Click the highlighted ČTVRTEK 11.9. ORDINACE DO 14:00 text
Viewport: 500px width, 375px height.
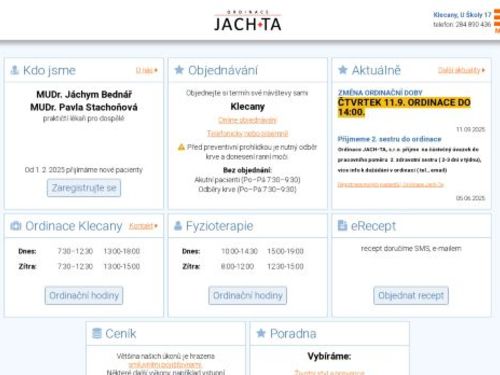tap(404, 107)
